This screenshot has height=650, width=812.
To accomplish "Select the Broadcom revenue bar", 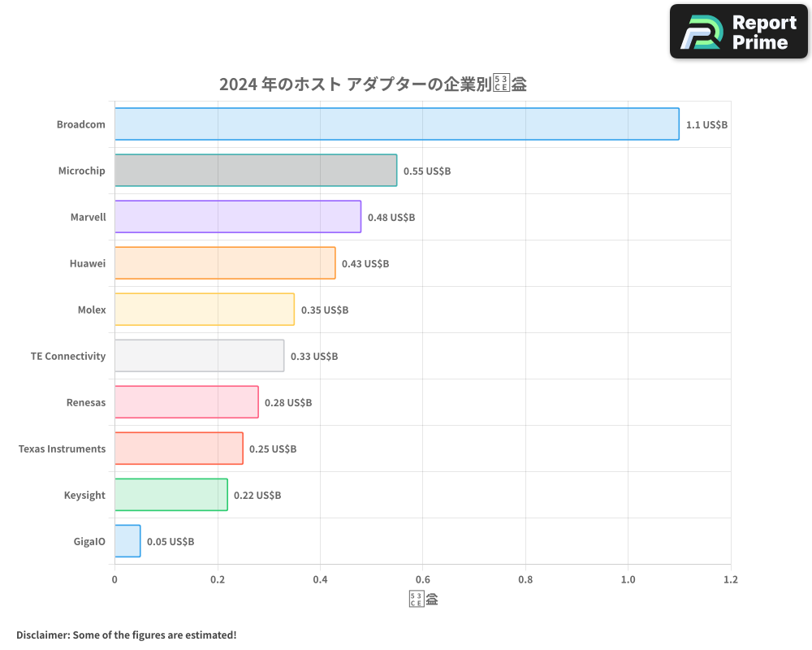I will (x=398, y=124).
